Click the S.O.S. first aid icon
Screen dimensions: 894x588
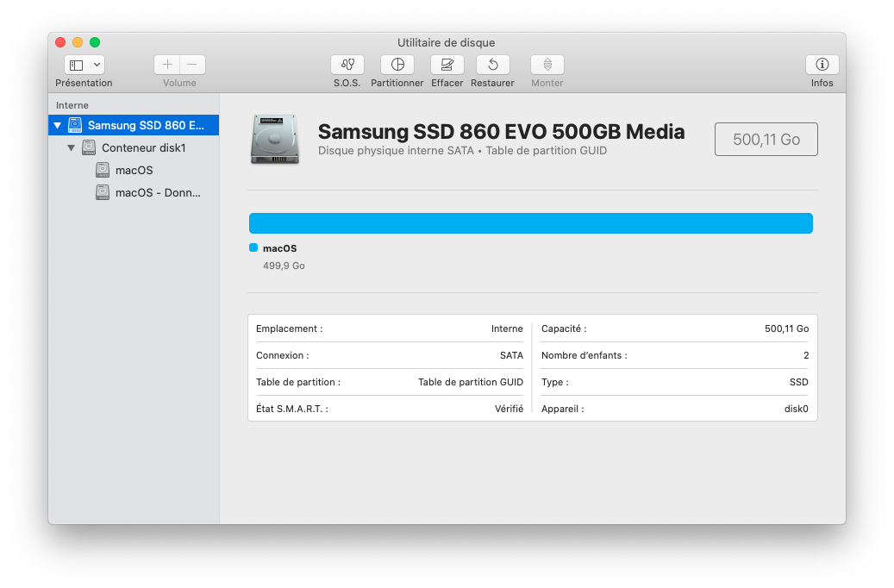pyautogui.click(x=347, y=65)
